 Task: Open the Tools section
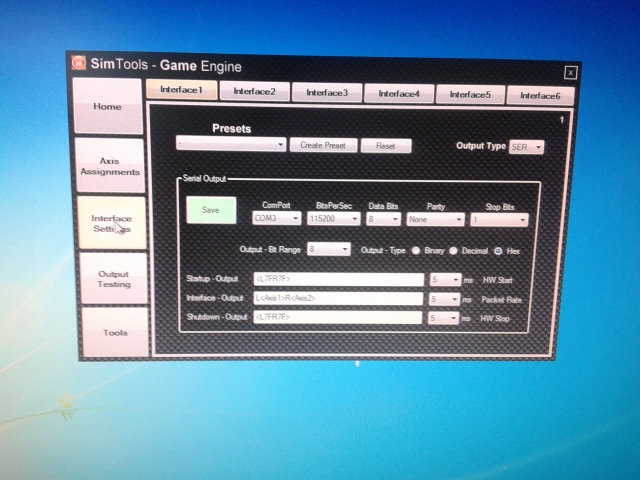[116, 333]
